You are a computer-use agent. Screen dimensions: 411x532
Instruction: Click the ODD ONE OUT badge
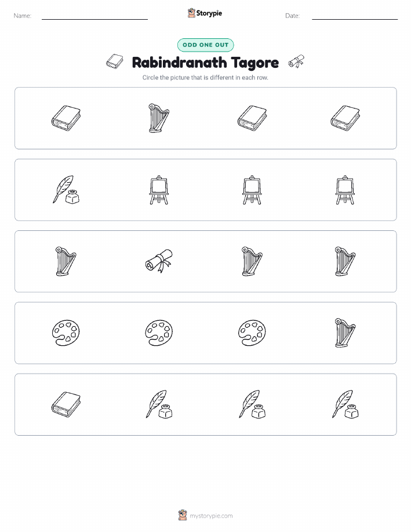point(205,45)
